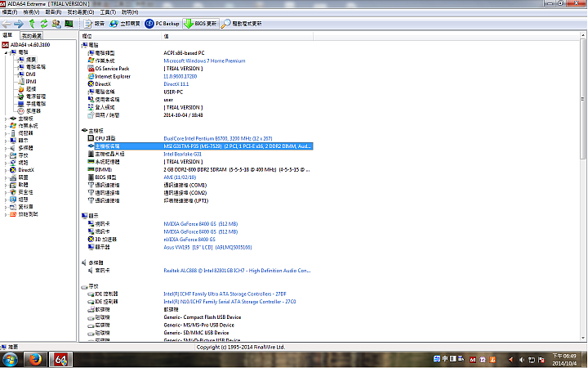The height and width of the screenshot is (368, 588).
Task: Open the 檔案(F) menu
Action: click(9, 12)
